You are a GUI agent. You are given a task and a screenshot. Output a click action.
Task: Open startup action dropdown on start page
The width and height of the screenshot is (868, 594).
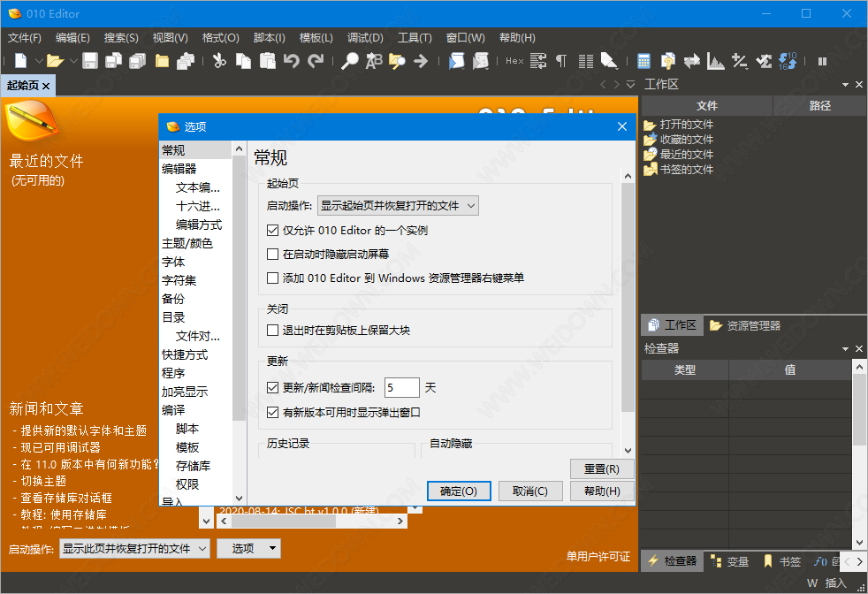pos(134,549)
